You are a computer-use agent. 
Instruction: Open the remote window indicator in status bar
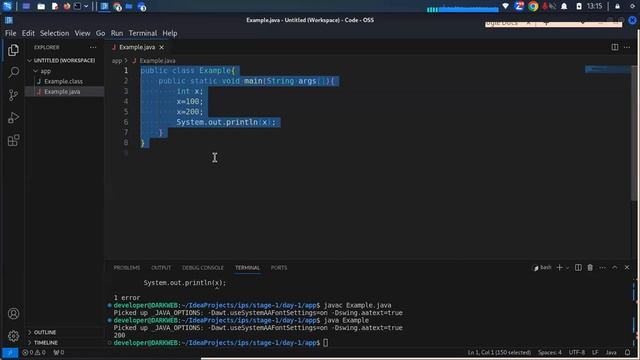10,352
